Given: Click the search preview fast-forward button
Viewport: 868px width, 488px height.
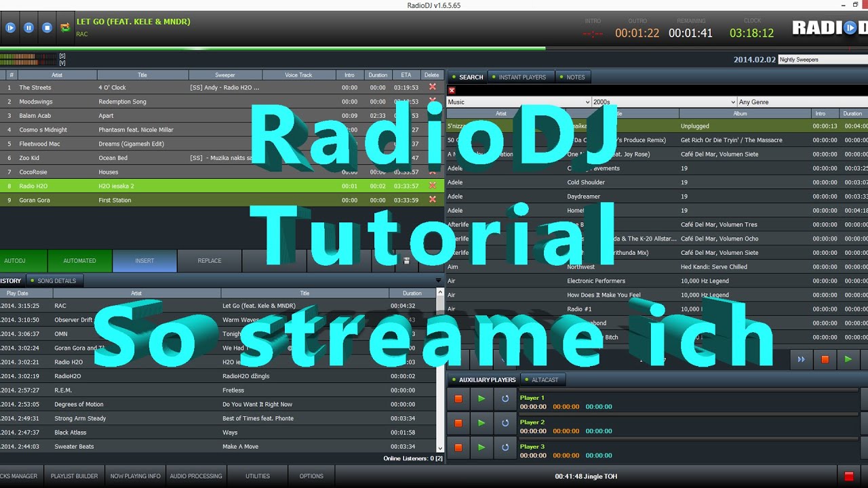Looking at the screenshot, I should [x=801, y=359].
